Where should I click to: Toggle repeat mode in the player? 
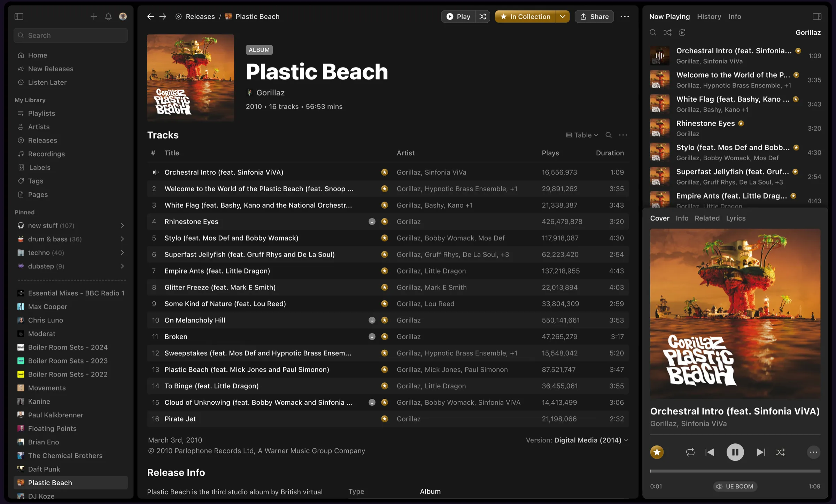tap(690, 452)
